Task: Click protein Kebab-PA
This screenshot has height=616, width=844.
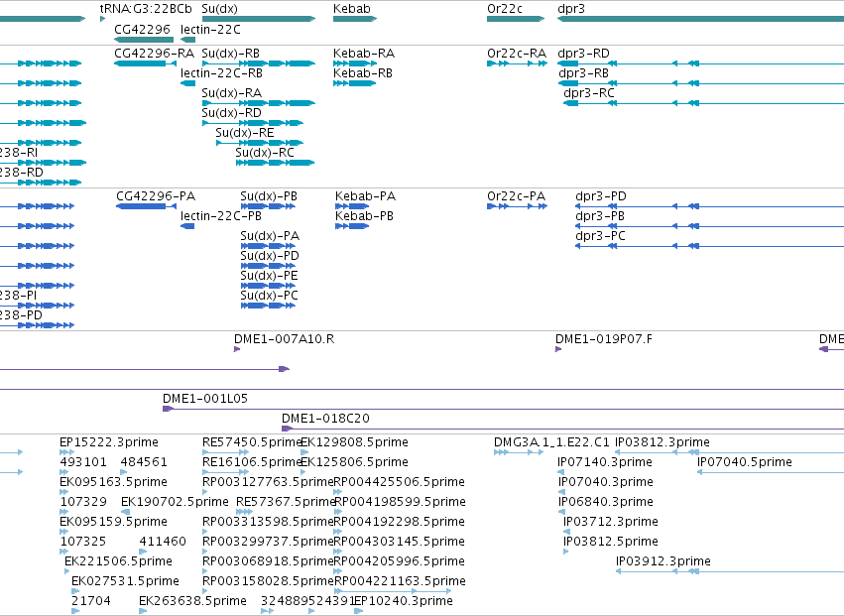Action: (x=365, y=196)
